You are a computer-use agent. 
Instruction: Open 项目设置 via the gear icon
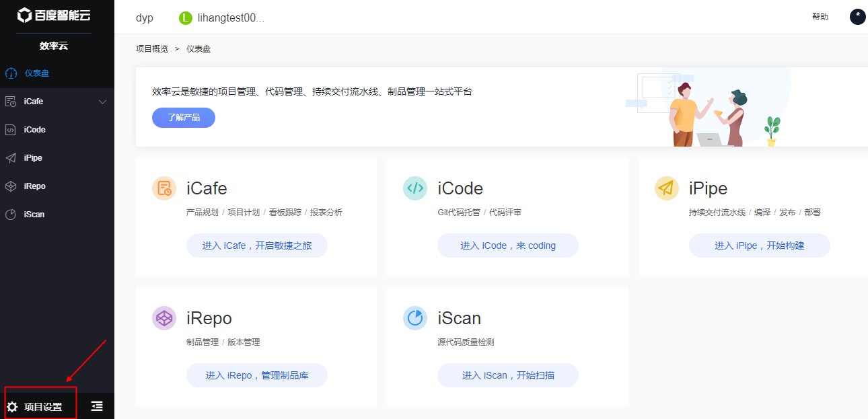coord(12,406)
